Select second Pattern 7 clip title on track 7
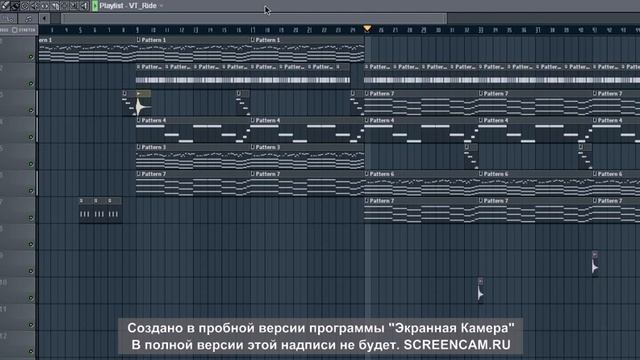 click(496, 201)
